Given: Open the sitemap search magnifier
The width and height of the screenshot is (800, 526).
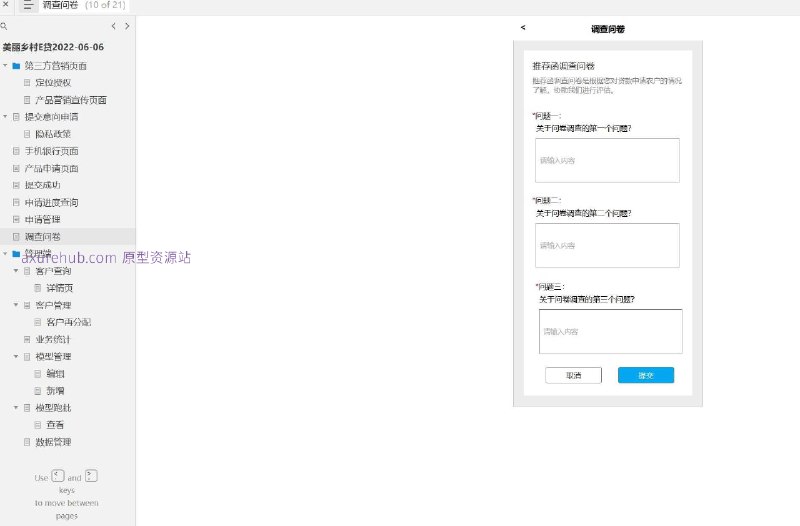Looking at the screenshot, I should [4, 26].
